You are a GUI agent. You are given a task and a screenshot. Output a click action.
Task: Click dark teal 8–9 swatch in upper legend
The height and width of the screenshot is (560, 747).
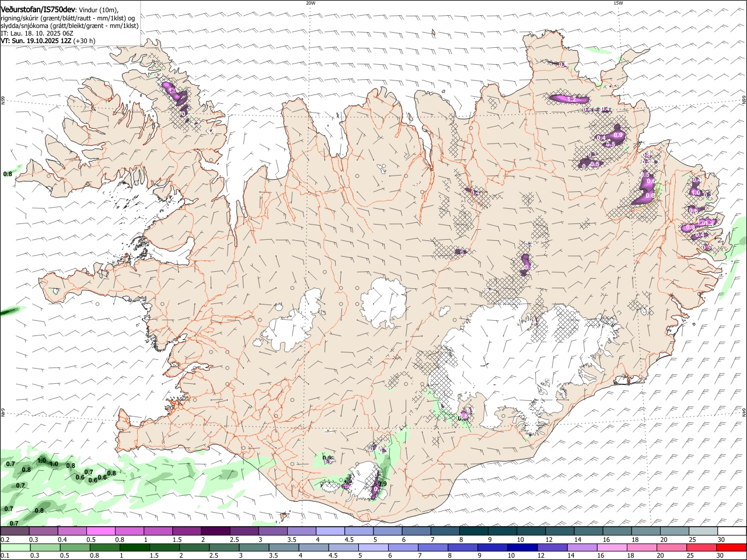tap(473, 531)
